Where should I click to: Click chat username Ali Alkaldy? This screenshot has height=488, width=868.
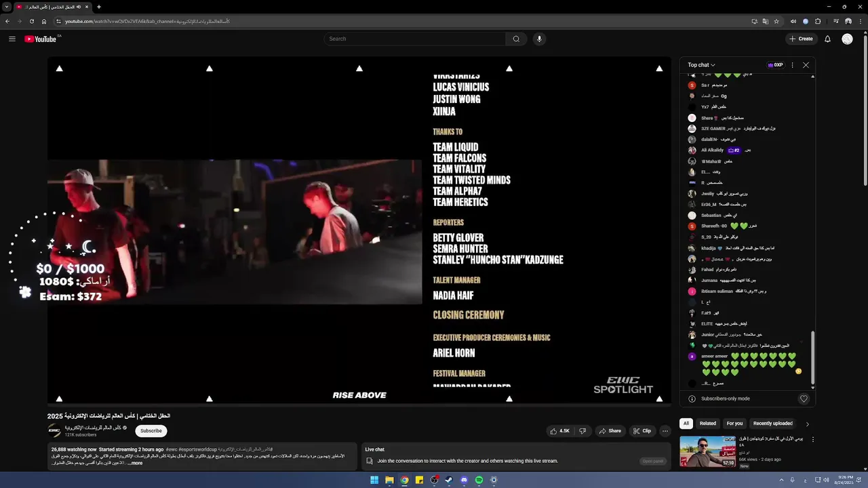[712, 150]
